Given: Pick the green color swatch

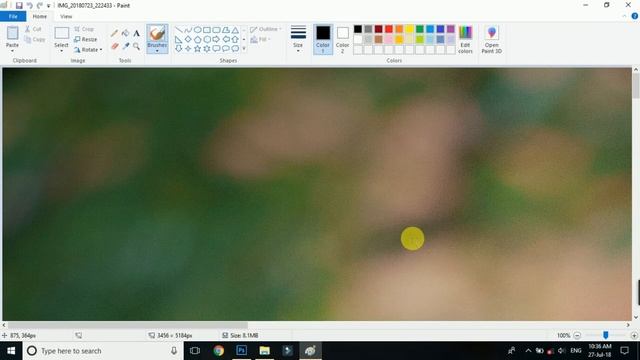Looking at the screenshot, I should (x=420, y=29).
